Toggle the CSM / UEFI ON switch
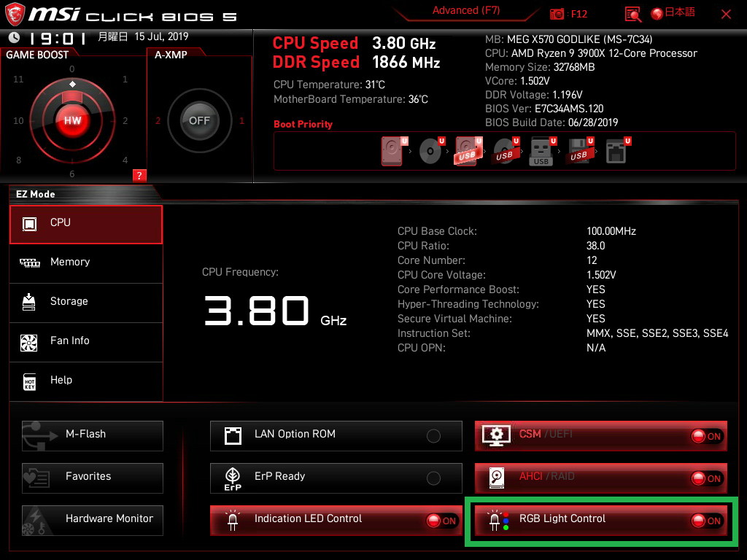The width and height of the screenshot is (747, 560). point(707,436)
